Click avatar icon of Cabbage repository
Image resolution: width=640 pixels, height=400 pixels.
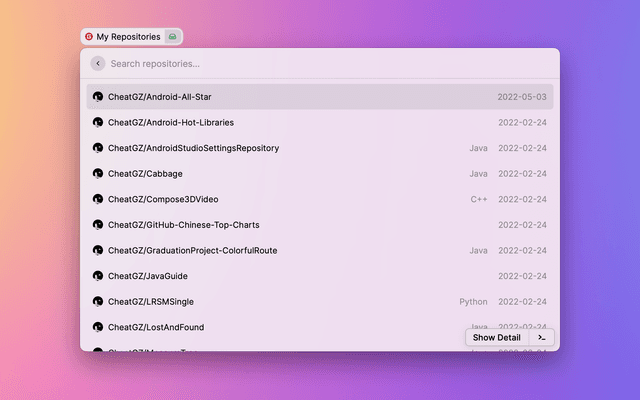pos(98,173)
